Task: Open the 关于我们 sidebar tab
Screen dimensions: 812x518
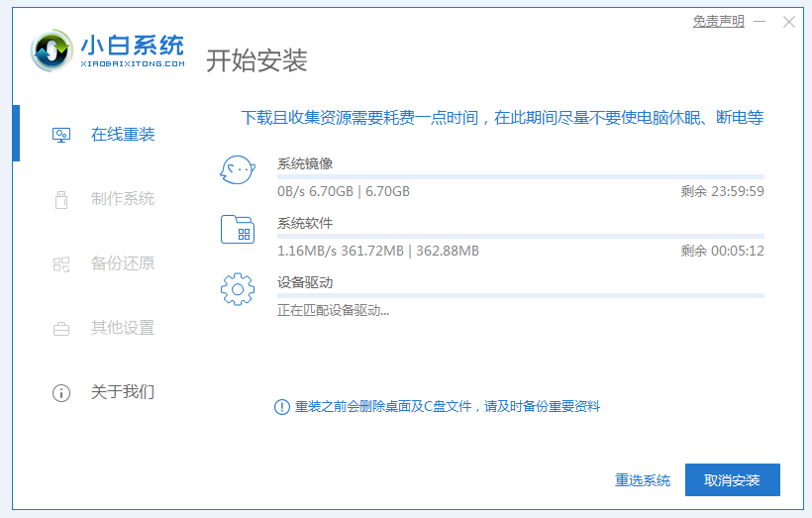Action: (x=122, y=392)
